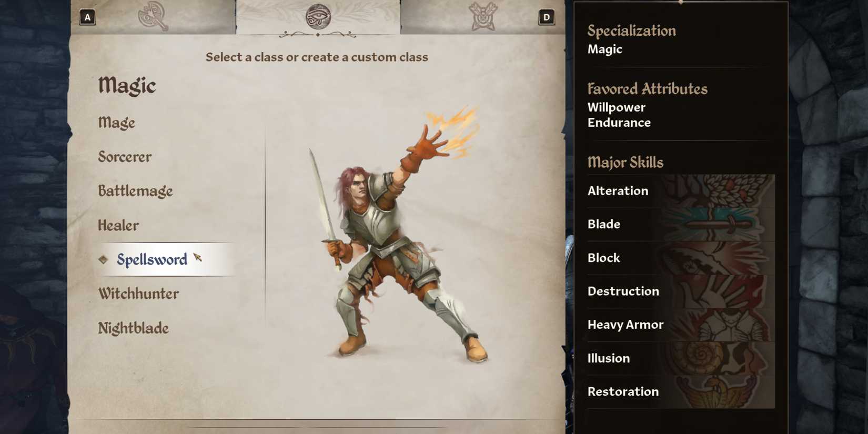Select the Restoration major skill
The height and width of the screenshot is (434, 868).
pos(681,392)
